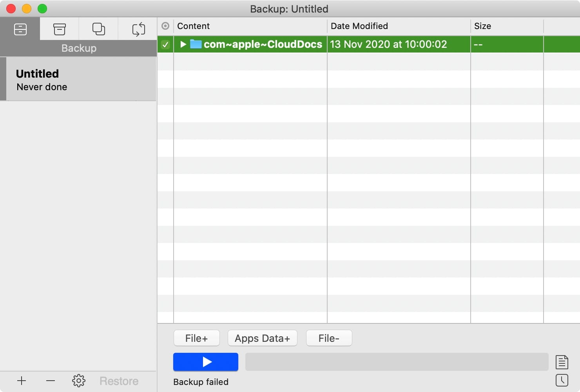The height and width of the screenshot is (392, 580).
Task: Sort the list by Size column
Action: click(x=482, y=26)
